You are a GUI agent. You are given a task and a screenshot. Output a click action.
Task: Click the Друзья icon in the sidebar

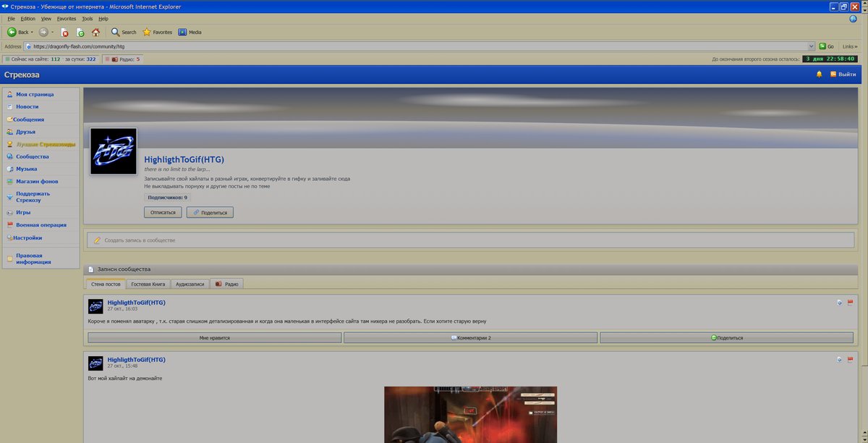9,132
